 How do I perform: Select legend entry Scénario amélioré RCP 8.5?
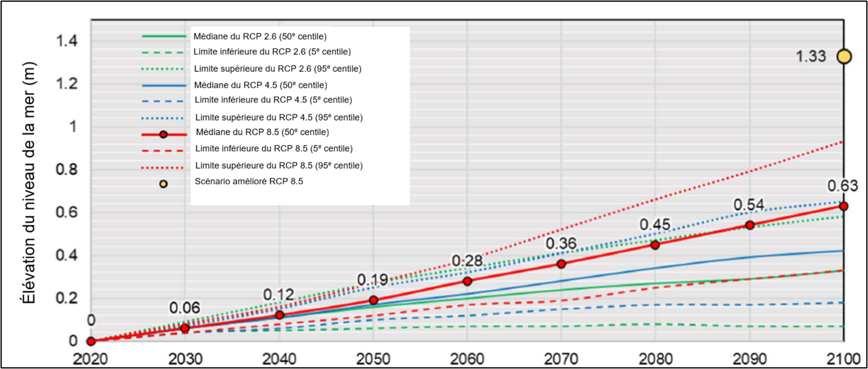[249, 181]
